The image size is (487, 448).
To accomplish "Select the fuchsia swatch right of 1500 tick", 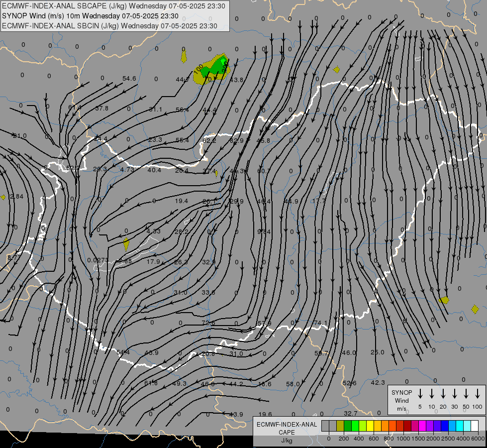I will point(422,426).
